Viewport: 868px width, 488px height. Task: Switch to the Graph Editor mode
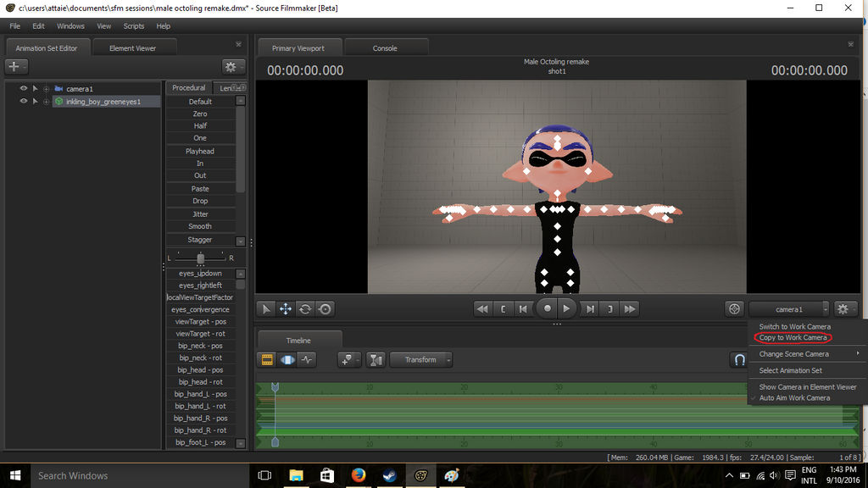coord(307,359)
